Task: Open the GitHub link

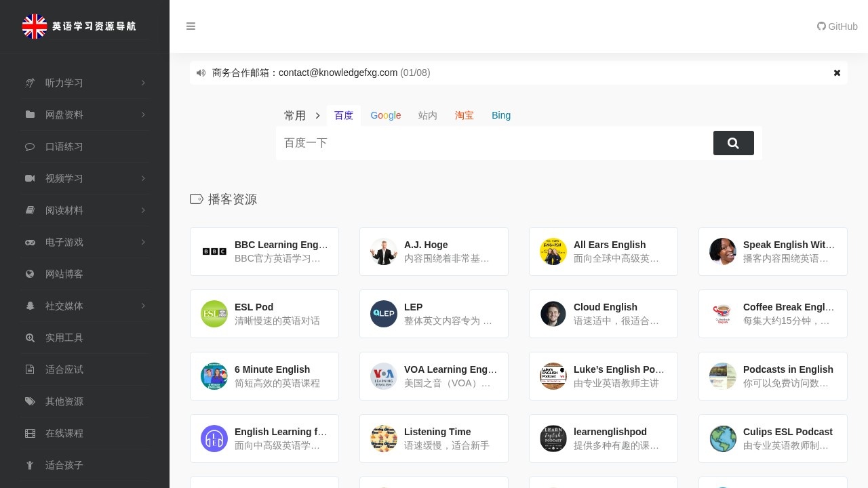Action: point(837,26)
